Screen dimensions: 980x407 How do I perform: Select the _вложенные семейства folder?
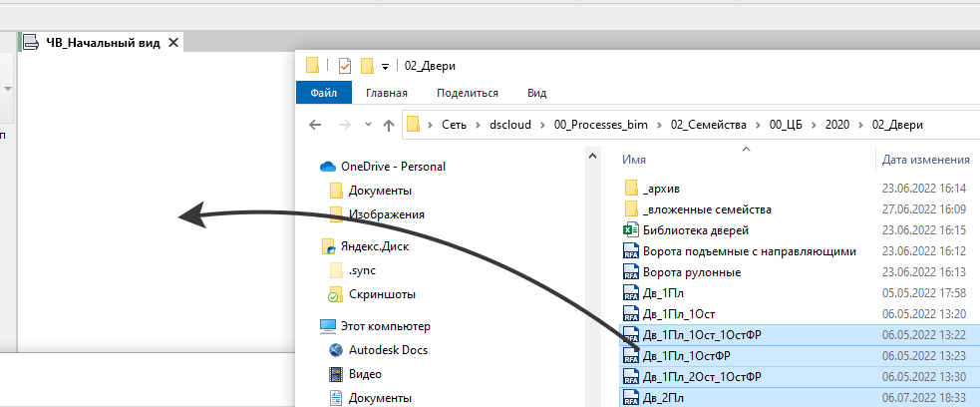[707, 208]
